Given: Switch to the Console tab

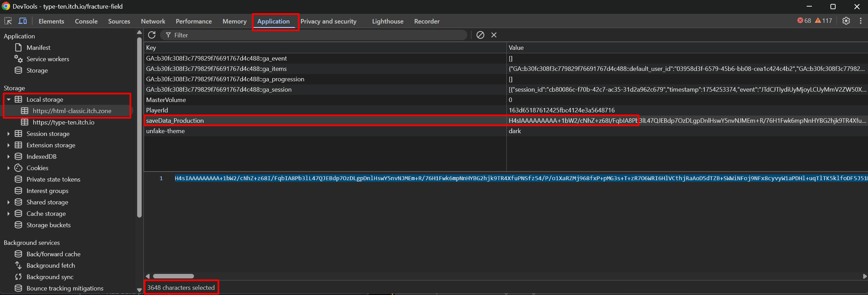Looking at the screenshot, I should click(x=86, y=21).
